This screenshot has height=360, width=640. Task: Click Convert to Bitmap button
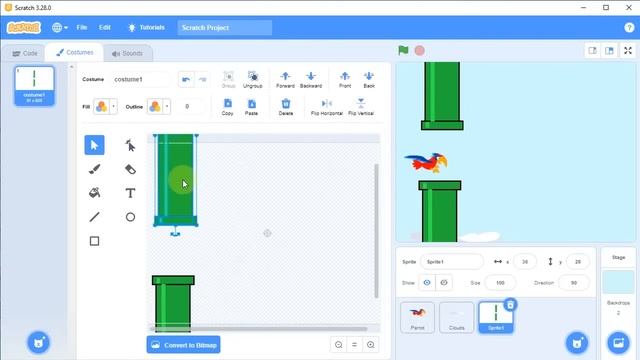pyautogui.click(x=184, y=345)
